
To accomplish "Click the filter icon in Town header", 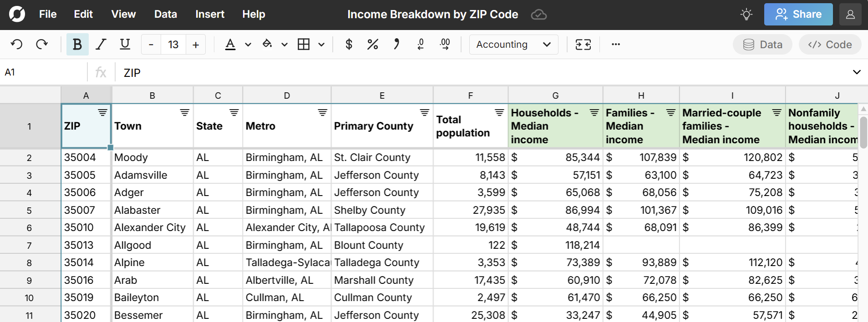I will click(184, 112).
